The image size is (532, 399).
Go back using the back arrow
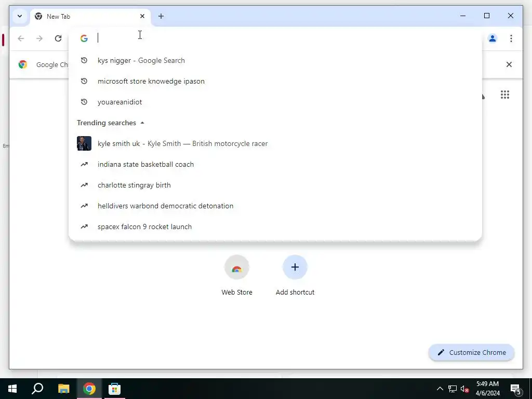pos(21,38)
